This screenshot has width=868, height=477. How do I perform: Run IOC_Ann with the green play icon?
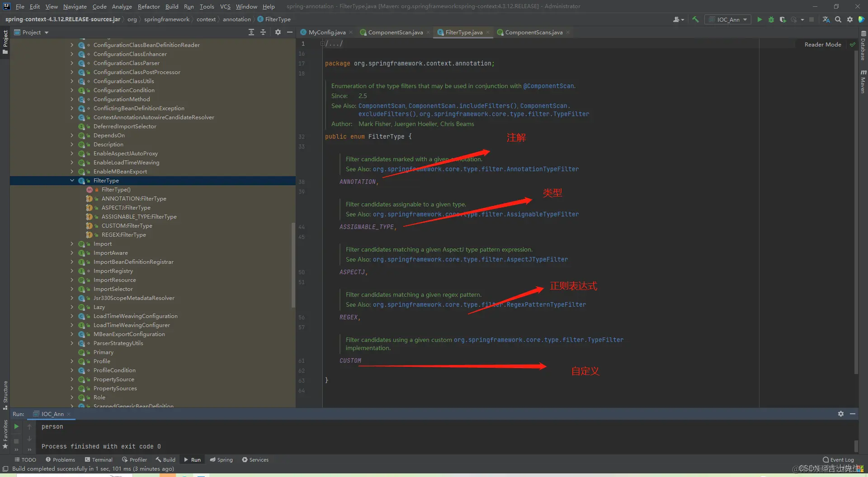pos(759,19)
